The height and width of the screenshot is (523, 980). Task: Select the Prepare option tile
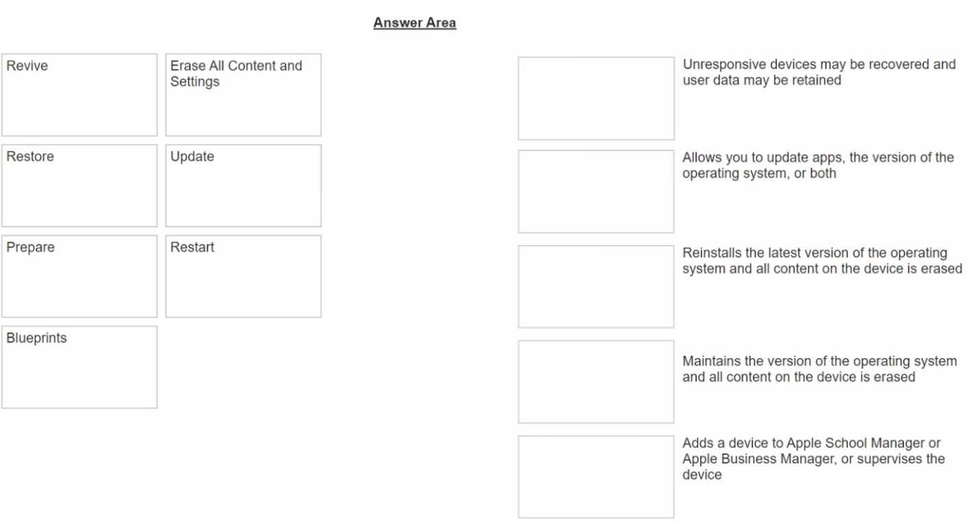pos(80,277)
